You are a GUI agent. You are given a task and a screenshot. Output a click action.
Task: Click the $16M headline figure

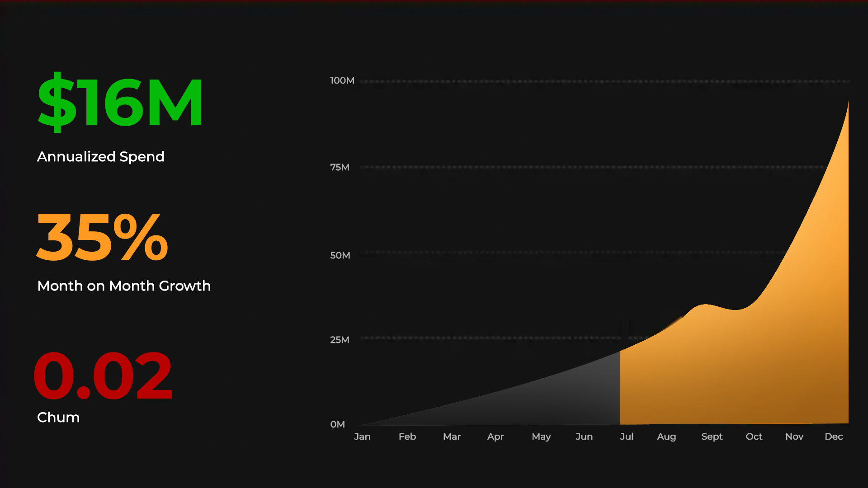click(x=120, y=103)
